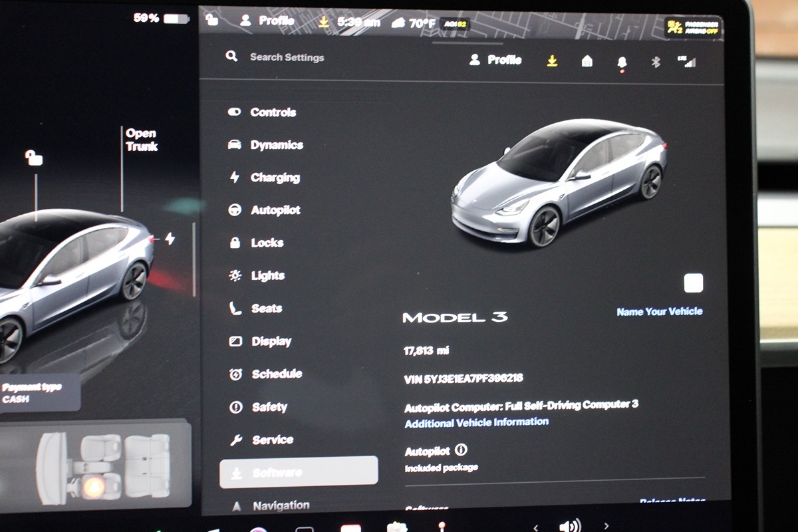Click the download update icon in settings header
This screenshot has width=798, height=532.
[552, 61]
